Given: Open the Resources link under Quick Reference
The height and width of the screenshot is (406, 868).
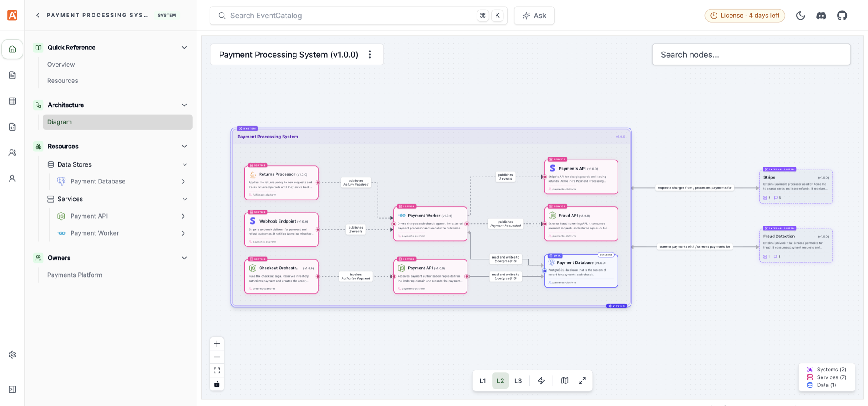Looking at the screenshot, I should (62, 81).
